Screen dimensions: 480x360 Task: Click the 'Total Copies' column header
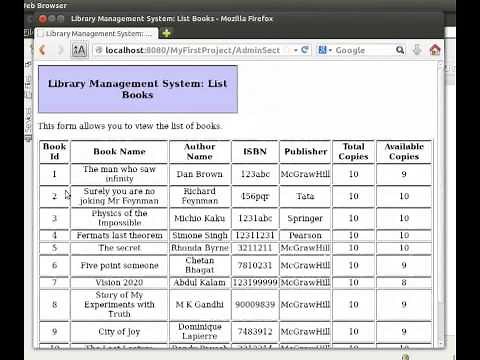pyautogui.click(x=353, y=152)
